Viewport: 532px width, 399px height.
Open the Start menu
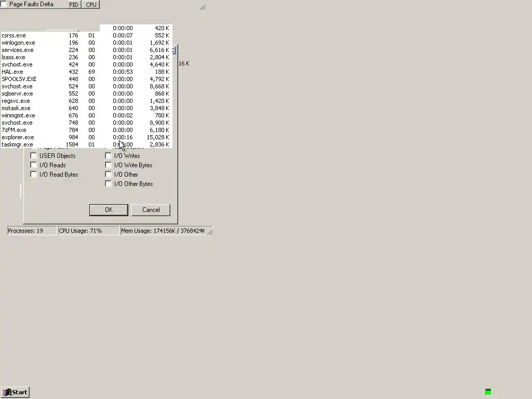pos(15,392)
